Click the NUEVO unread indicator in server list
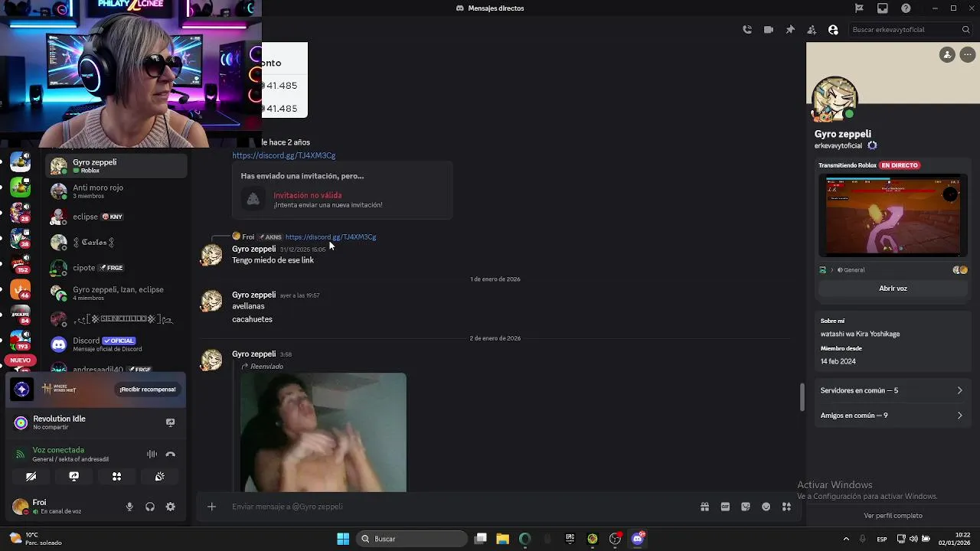Image resolution: width=980 pixels, height=551 pixels. point(21,360)
